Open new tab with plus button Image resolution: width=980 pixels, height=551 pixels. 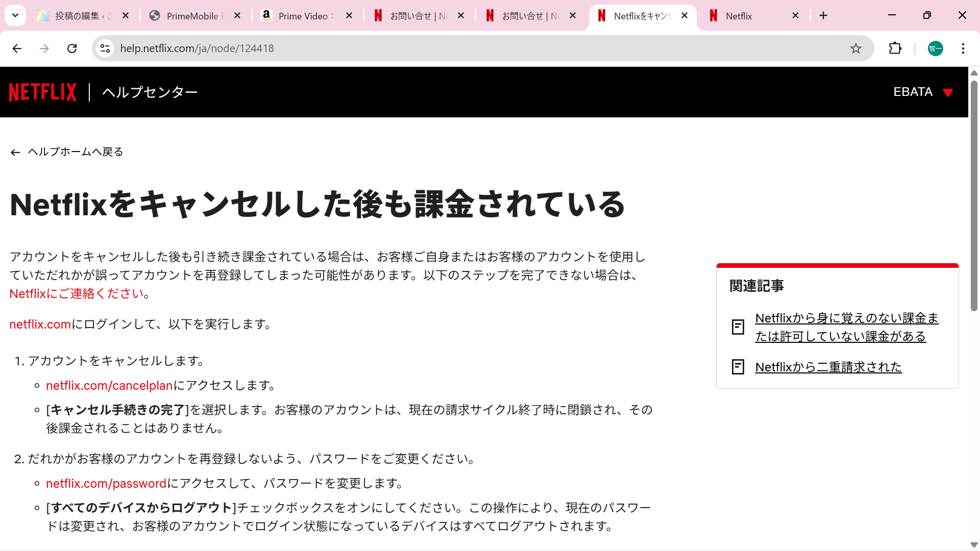coord(823,16)
